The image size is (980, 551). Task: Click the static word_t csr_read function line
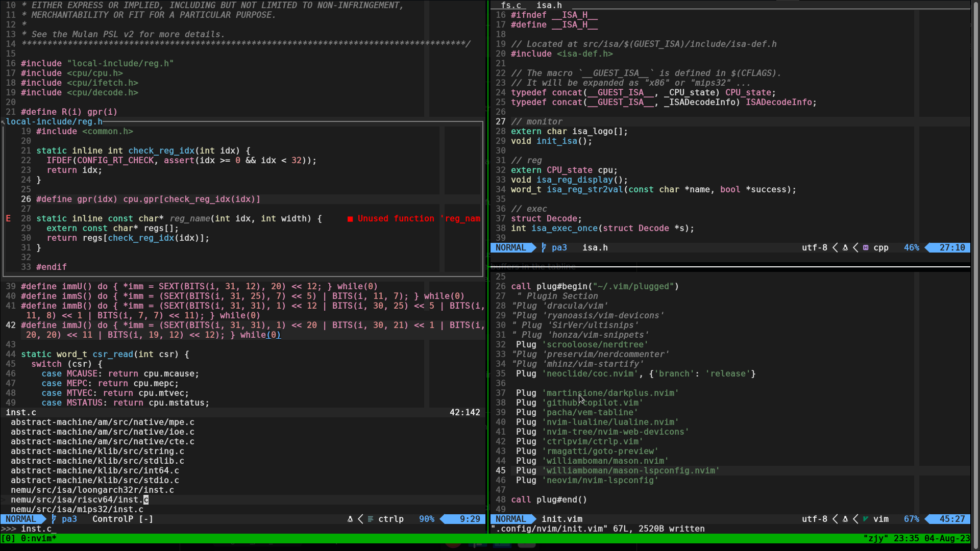(105, 354)
